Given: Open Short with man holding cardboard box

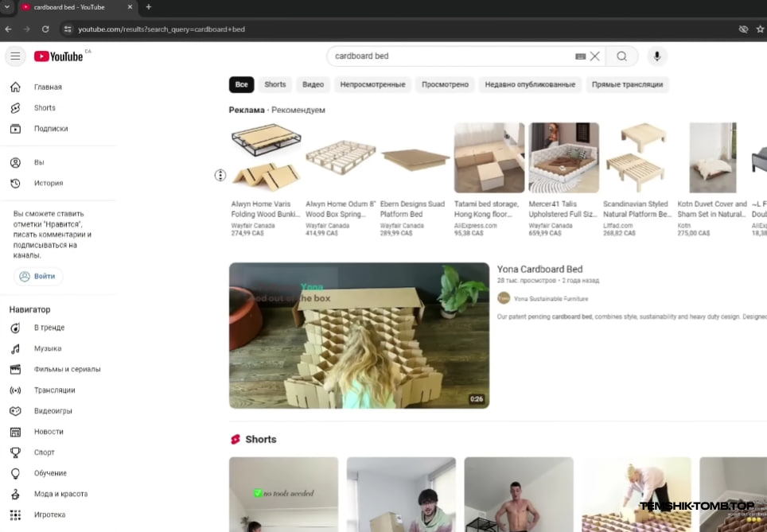Looking at the screenshot, I should coord(401,495).
